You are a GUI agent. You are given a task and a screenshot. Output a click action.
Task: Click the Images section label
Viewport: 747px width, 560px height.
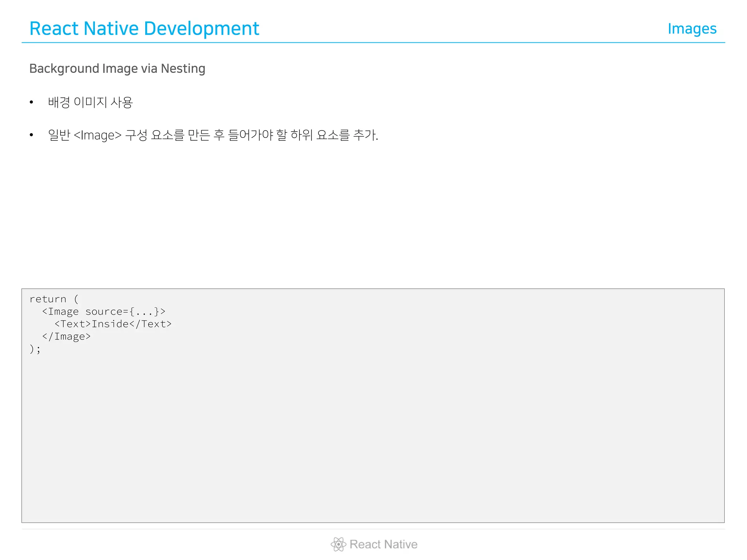coord(692,29)
